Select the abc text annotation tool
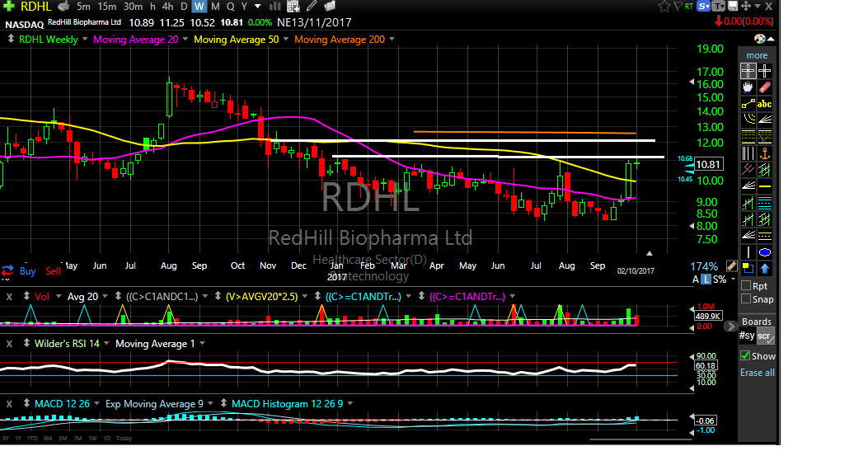Screen dimensions: 868x451 point(764,104)
